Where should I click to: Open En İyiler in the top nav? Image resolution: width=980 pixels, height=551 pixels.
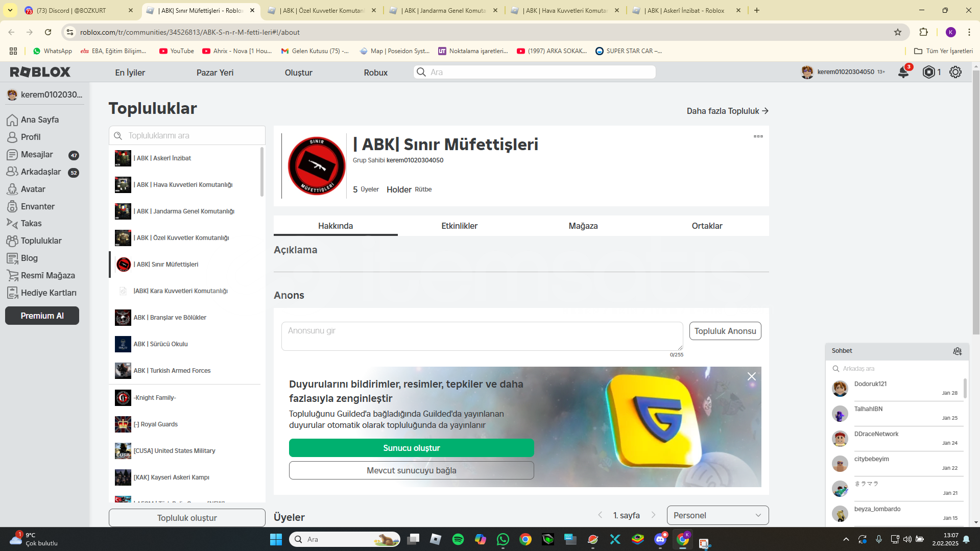click(x=130, y=73)
